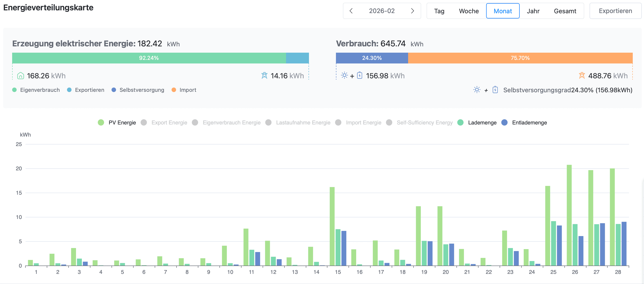644x284 pixels.
Task: Switch to the Jahr view tab
Action: 533,11
